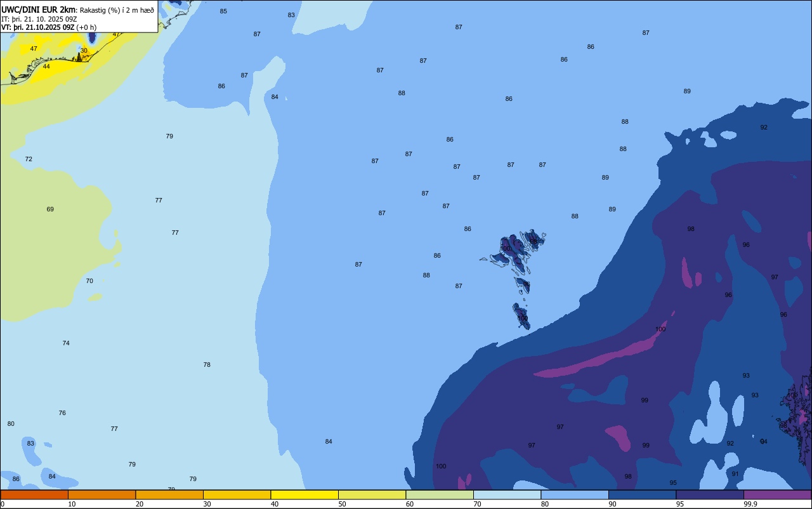The height and width of the screenshot is (509, 812).
Task: Click the pale yellow 50–60 legend swatch
Action: coord(372,494)
